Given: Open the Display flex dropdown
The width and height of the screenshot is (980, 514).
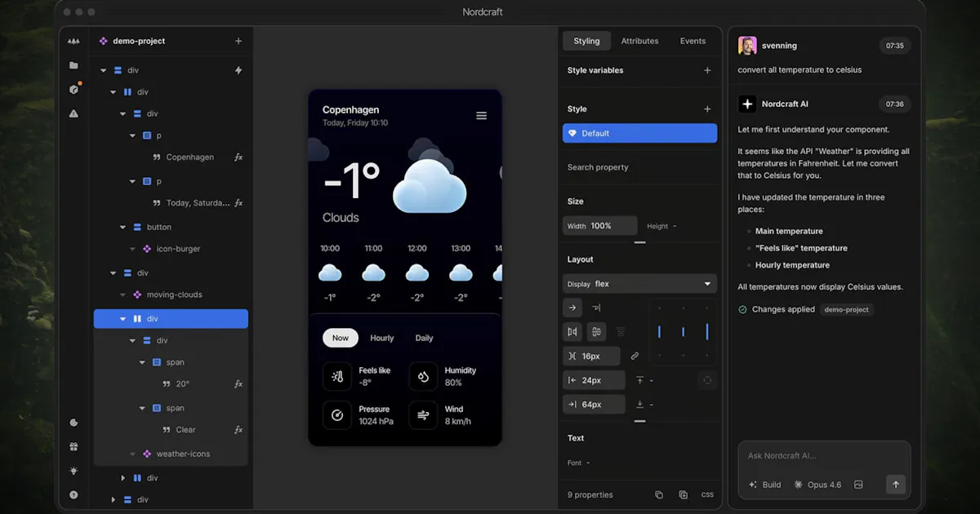Looking at the screenshot, I should (x=639, y=284).
